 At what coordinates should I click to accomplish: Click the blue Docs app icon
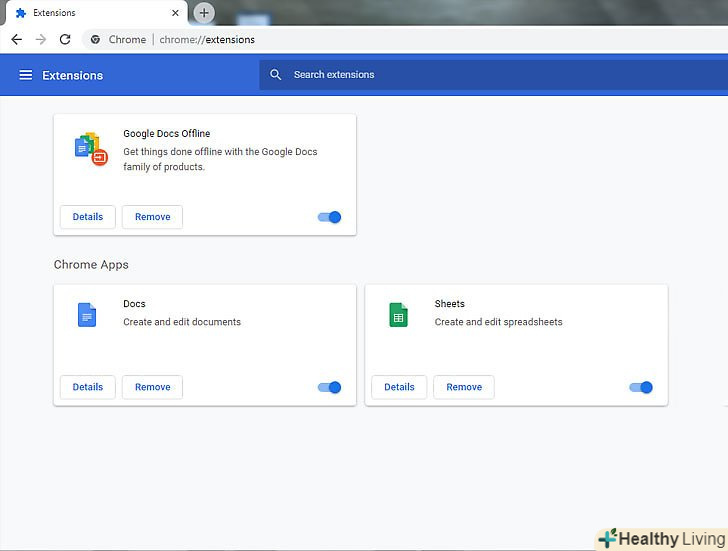tap(87, 315)
